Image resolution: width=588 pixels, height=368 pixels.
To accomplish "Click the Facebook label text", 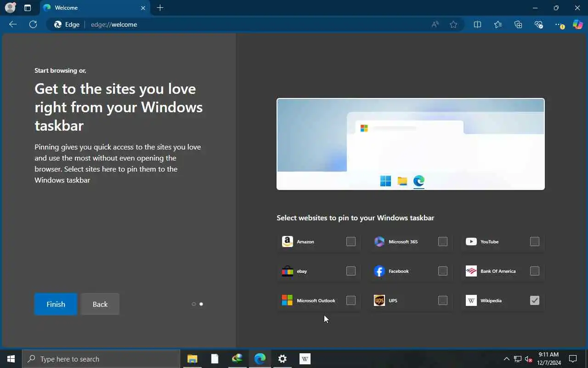I will click(399, 271).
